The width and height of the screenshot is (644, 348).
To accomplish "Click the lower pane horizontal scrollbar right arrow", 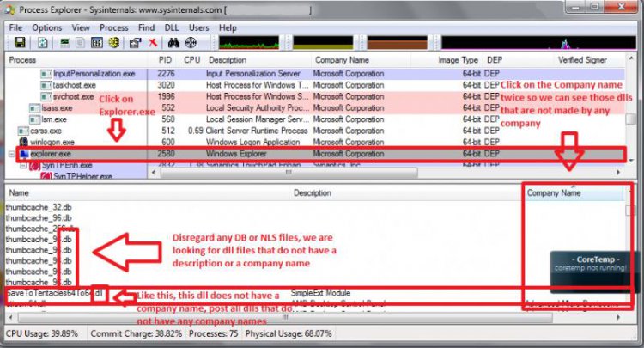I will pos(618,318).
